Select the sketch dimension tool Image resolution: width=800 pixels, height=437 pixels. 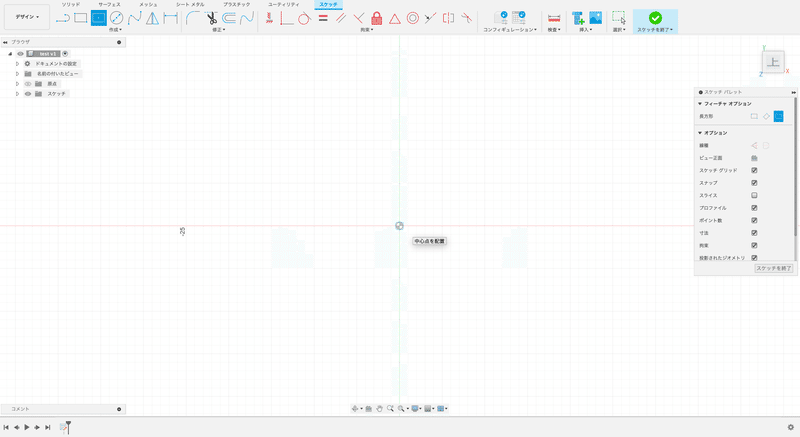pos(170,18)
